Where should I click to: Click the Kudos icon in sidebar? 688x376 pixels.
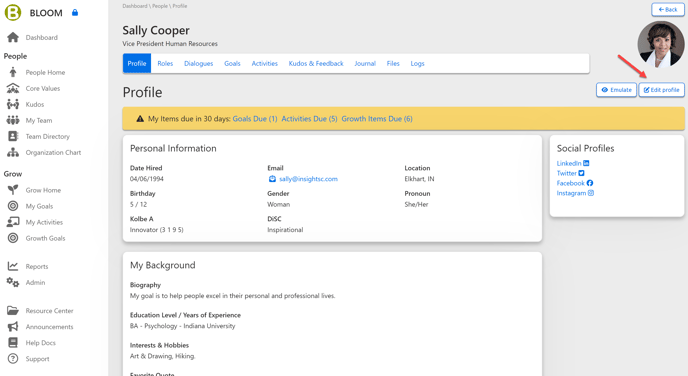click(13, 104)
